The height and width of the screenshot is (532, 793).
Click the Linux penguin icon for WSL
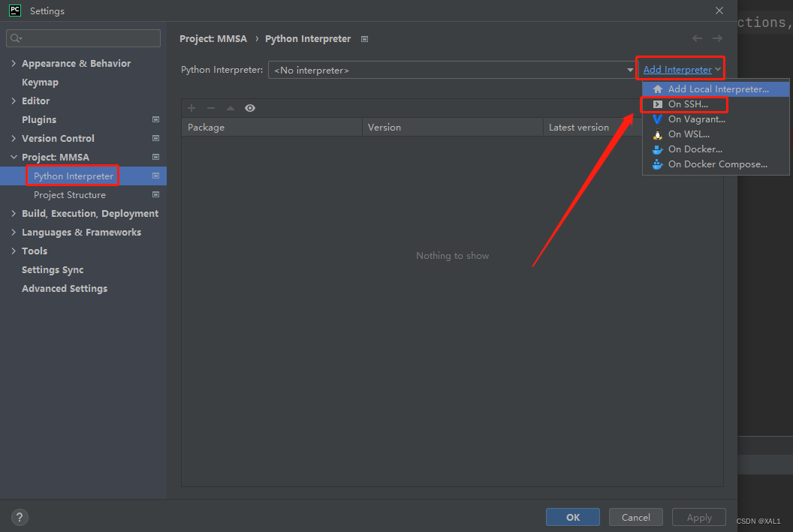pyautogui.click(x=658, y=134)
